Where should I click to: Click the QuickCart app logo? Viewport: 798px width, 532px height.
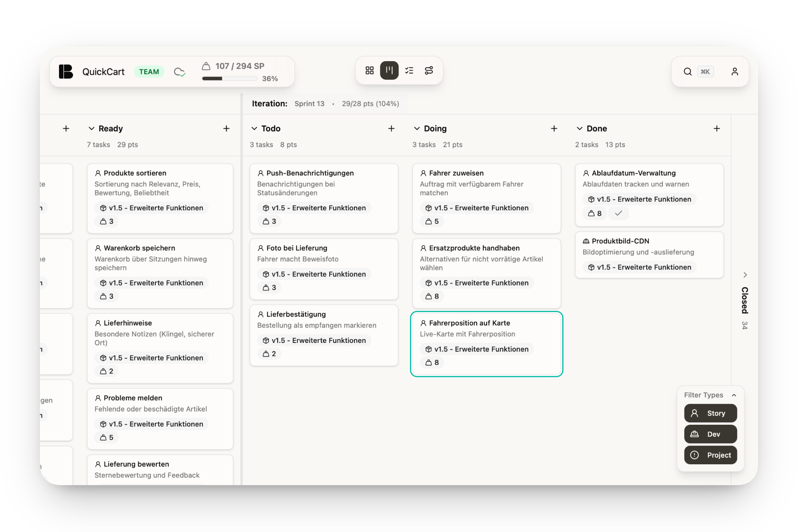(x=66, y=71)
